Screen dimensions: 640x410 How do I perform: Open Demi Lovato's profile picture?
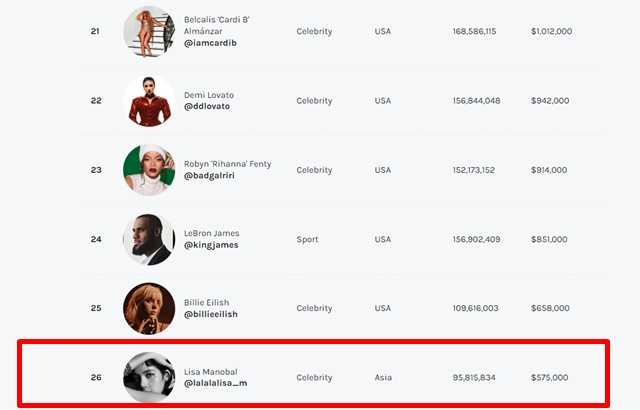coord(149,101)
